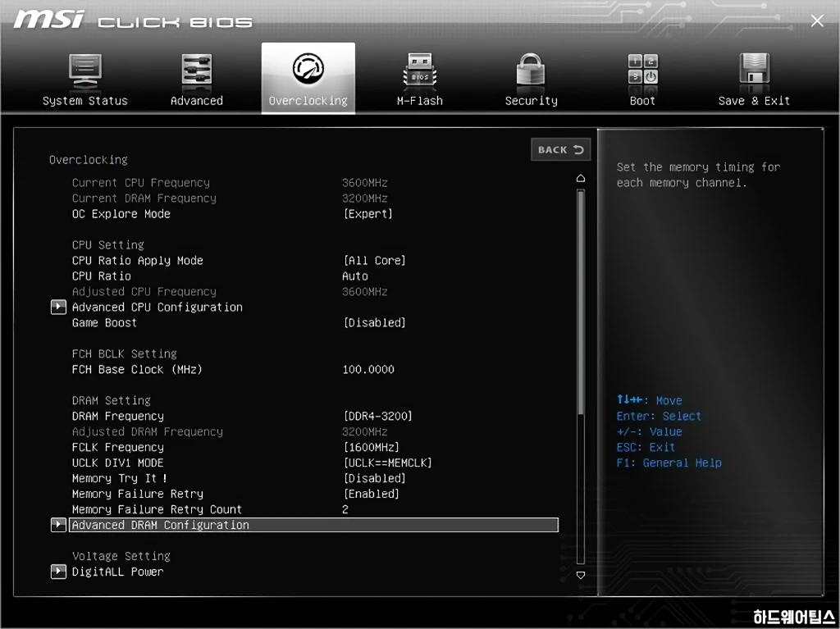Switch to M-Flash tab label
840x629 pixels.
pos(419,101)
